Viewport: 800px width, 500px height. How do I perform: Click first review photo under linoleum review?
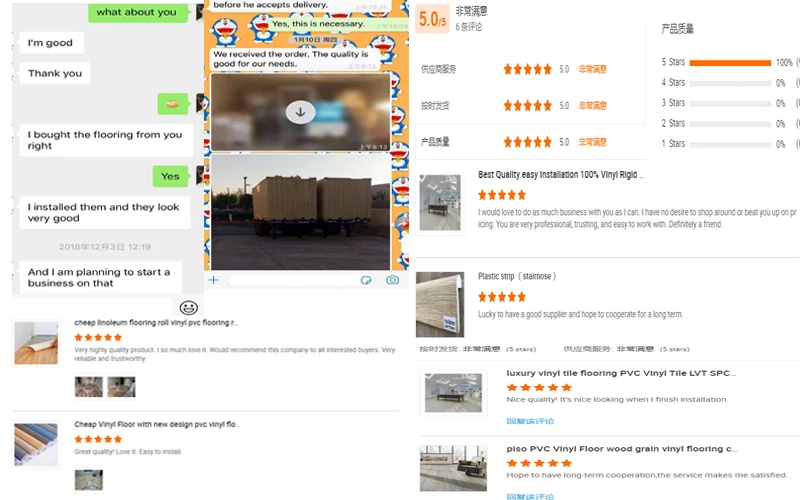[89, 387]
